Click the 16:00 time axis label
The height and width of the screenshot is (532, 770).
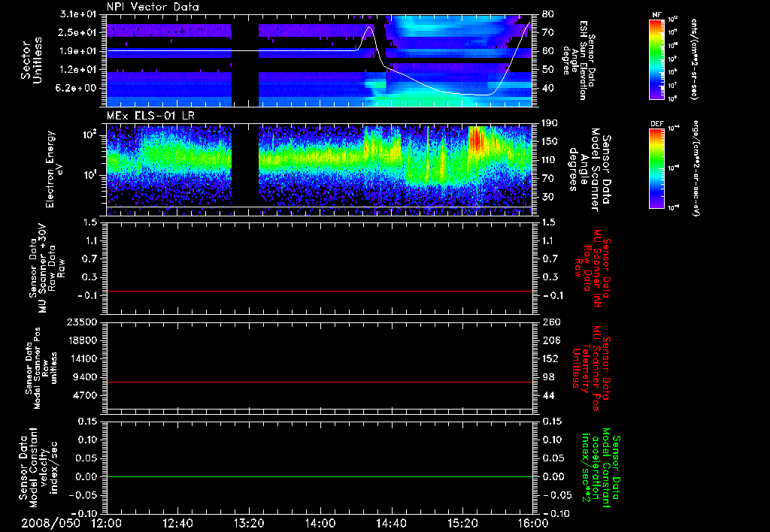533,523
